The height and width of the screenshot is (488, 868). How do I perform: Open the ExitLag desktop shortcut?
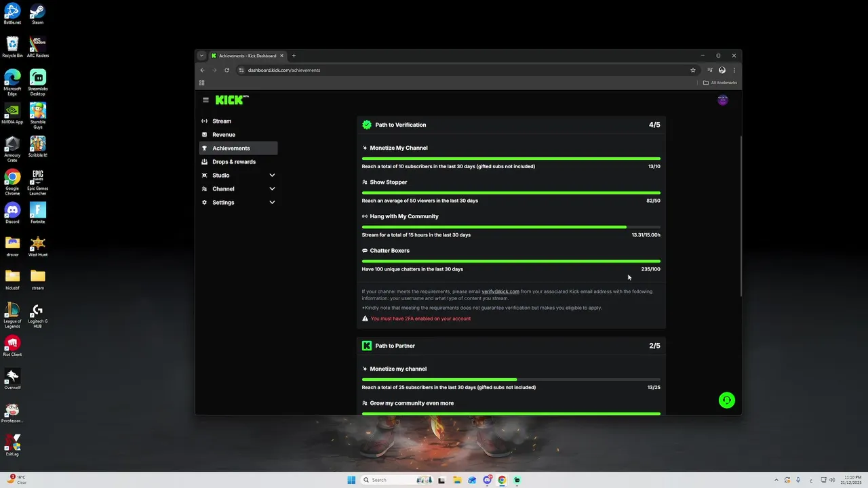12,445
